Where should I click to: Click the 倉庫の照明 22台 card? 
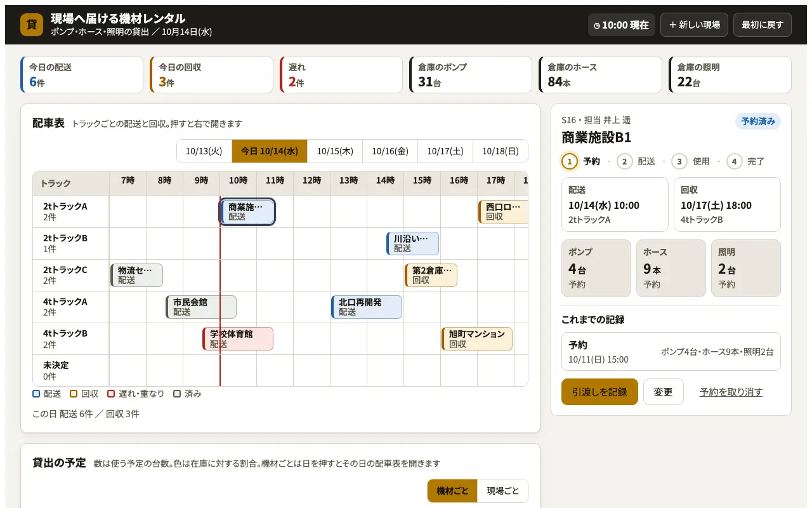[x=730, y=74]
